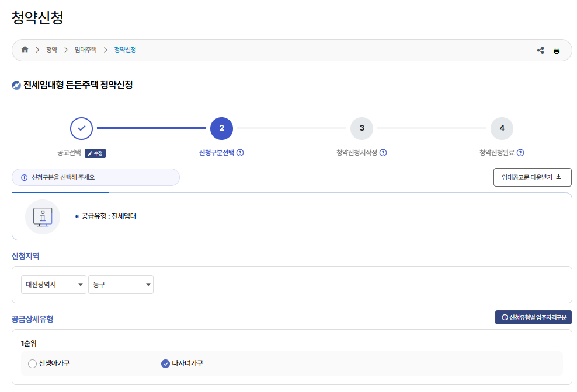The width and height of the screenshot is (577, 392).
Task: Download the notice via 임대공고문 다운받기
Action: click(x=532, y=177)
